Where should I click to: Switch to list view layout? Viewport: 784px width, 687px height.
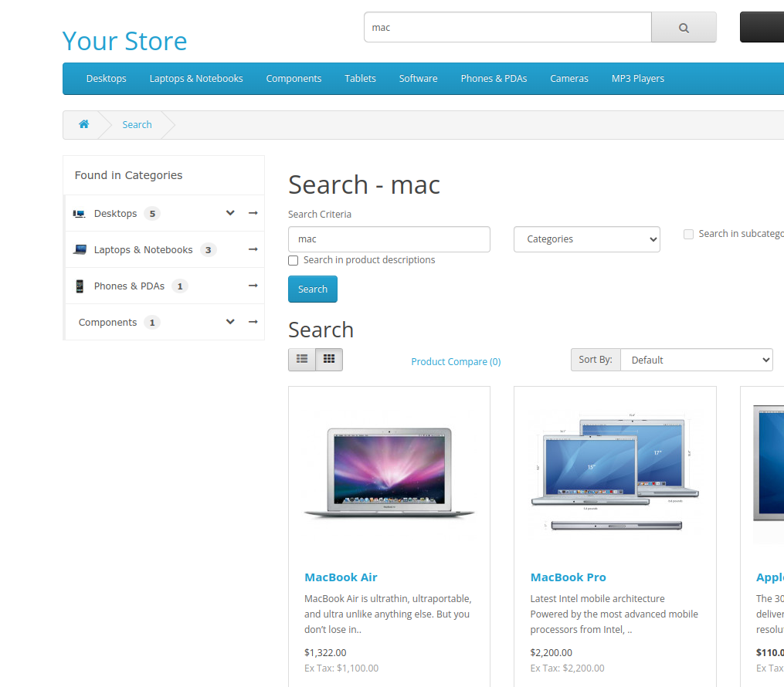(302, 359)
